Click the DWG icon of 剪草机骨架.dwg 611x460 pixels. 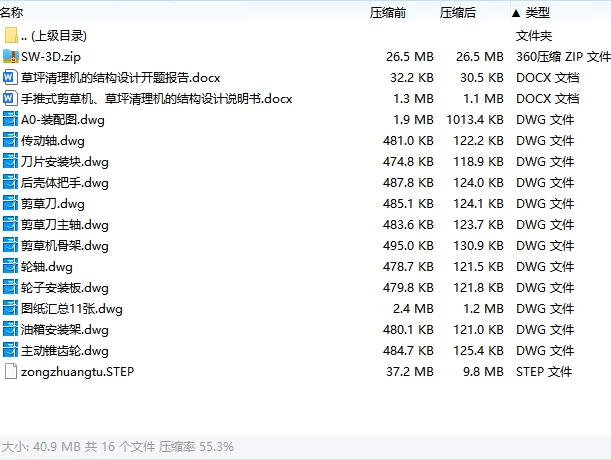[x=10, y=246]
